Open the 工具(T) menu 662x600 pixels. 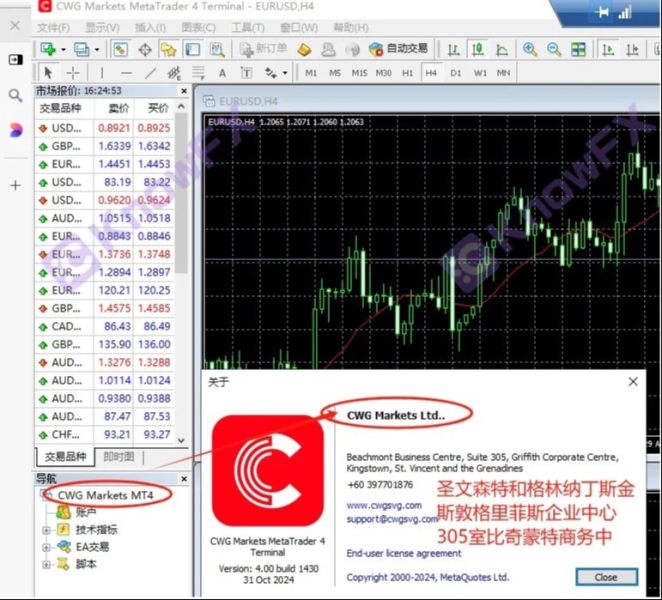(x=248, y=28)
